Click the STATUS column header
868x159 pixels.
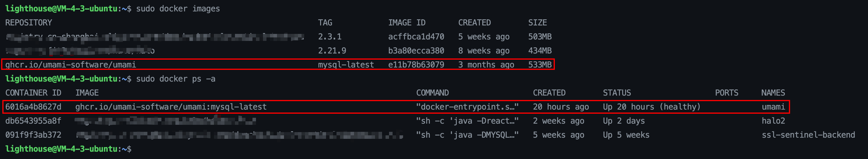pos(617,93)
